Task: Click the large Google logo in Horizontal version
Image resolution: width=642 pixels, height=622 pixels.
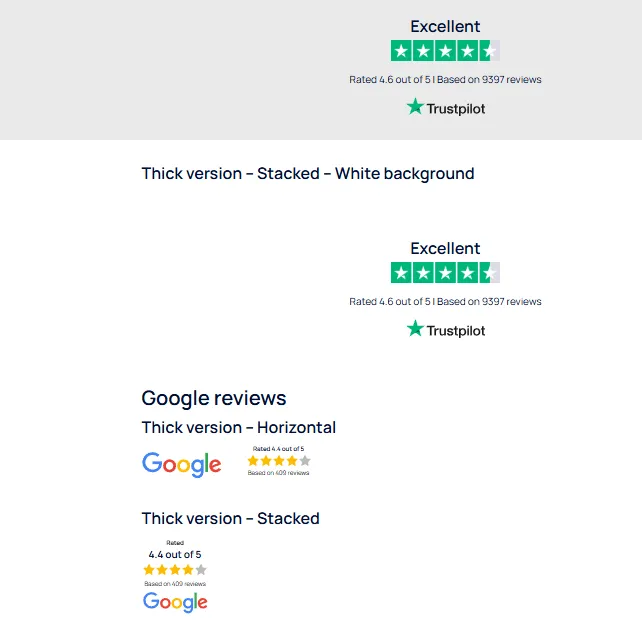Action: [x=181, y=464]
